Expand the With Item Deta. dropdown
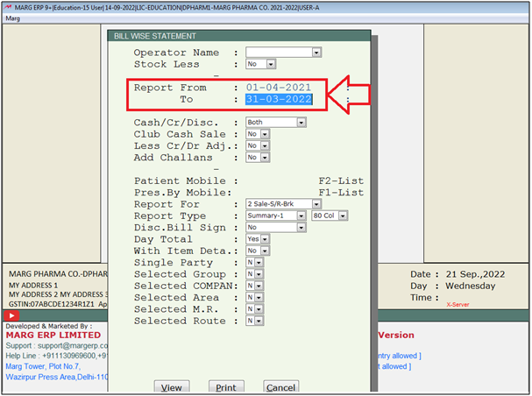Viewport: 532px width, 396px height. click(265, 251)
